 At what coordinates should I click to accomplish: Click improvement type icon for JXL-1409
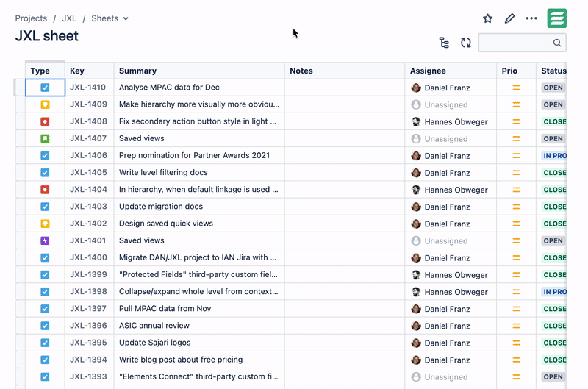(x=45, y=104)
